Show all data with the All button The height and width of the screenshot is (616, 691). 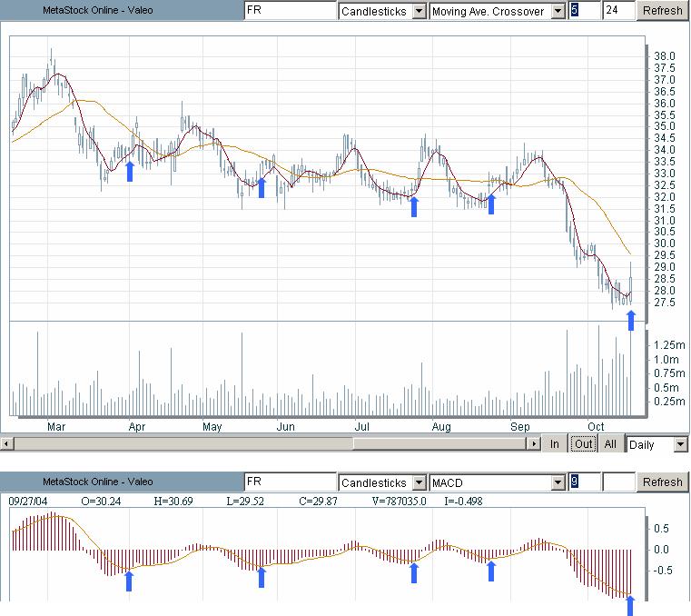point(611,444)
